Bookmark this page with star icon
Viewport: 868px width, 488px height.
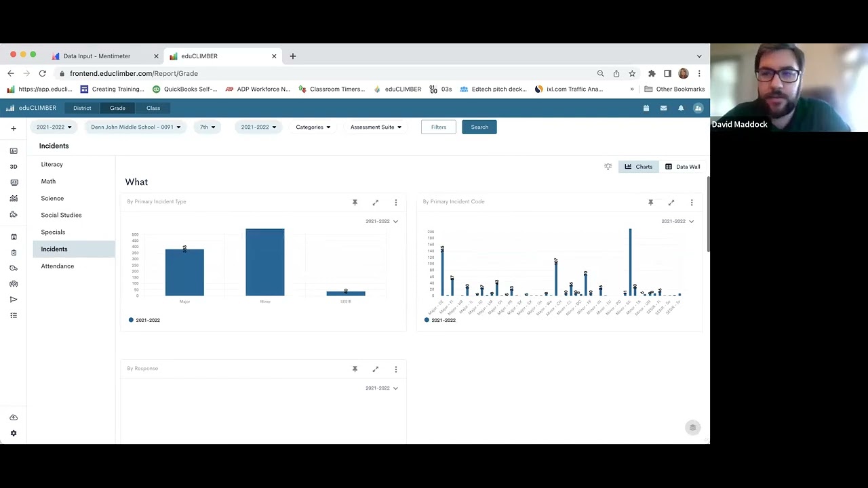pyautogui.click(x=632, y=73)
